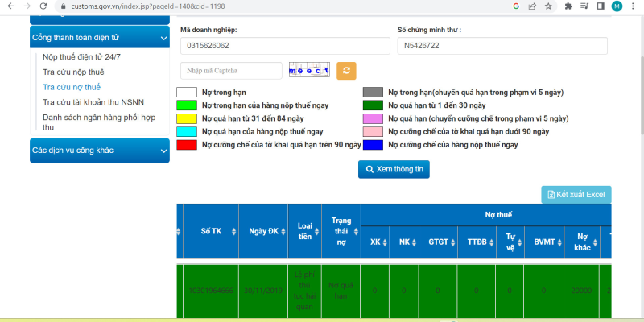Open the browser extensions puzzle icon
The image size is (644, 322).
[x=568, y=6]
